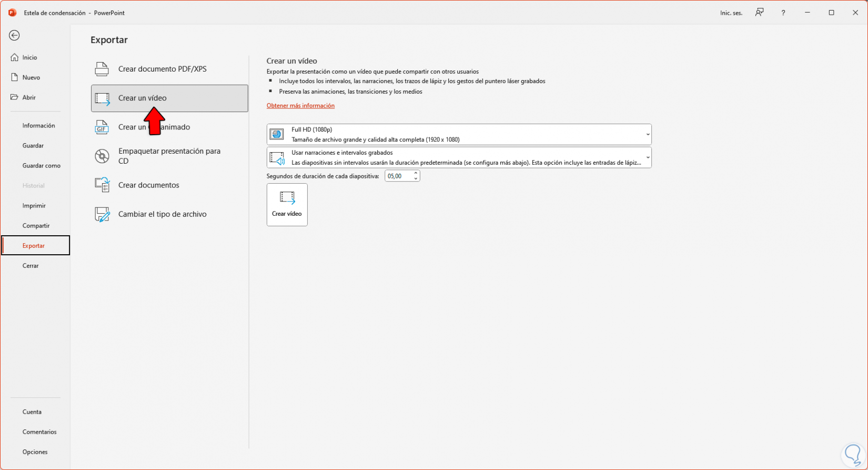The image size is (868, 470).
Task: Click the change file type icon
Action: (102, 214)
